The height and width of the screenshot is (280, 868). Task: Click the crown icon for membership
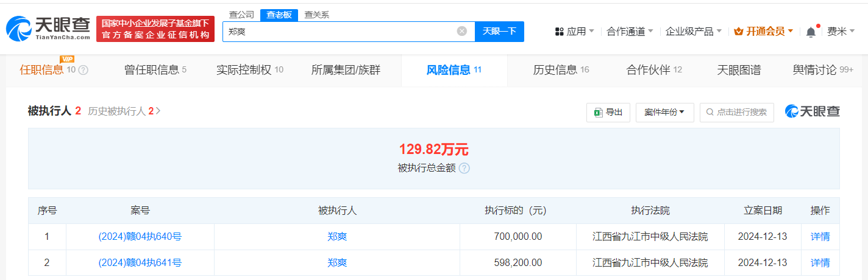tap(739, 32)
